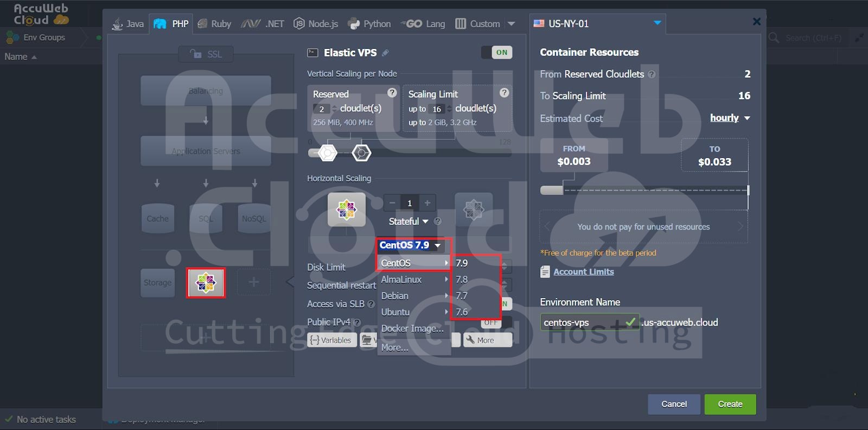Switch to the Java tab

128,24
